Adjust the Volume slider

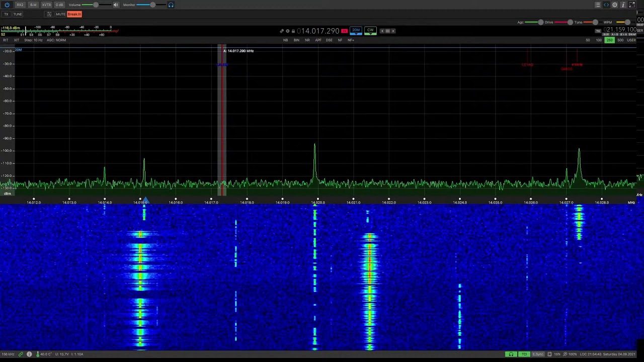pyautogui.click(x=96, y=5)
